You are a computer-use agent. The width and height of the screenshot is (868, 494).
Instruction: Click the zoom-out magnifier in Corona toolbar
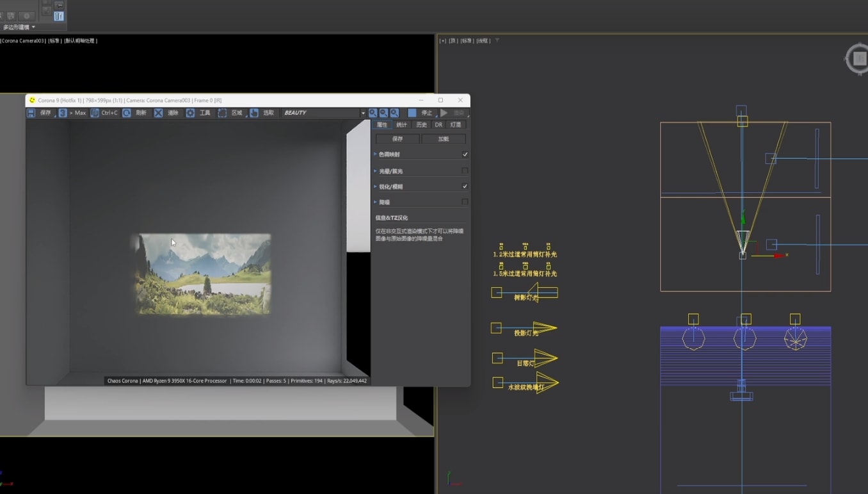pyautogui.click(x=383, y=113)
